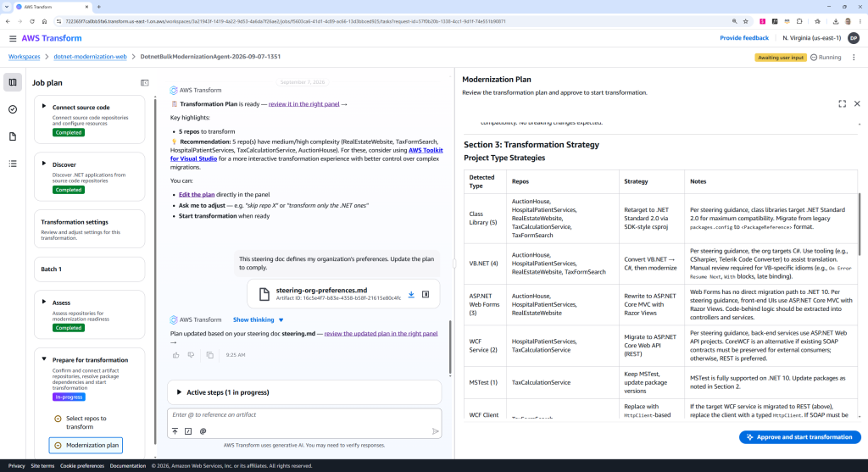Open Site terms footer link
Image resolution: width=868 pixels, height=472 pixels.
(x=42, y=466)
